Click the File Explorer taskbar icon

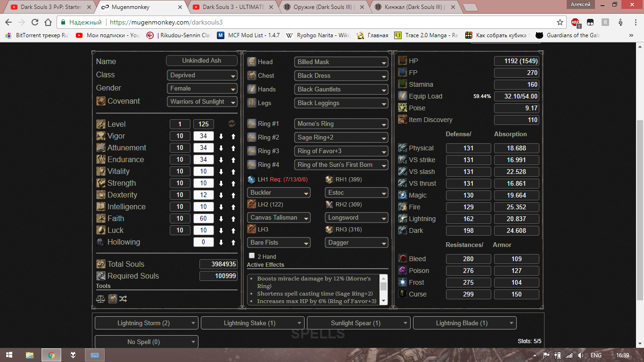(x=30, y=355)
